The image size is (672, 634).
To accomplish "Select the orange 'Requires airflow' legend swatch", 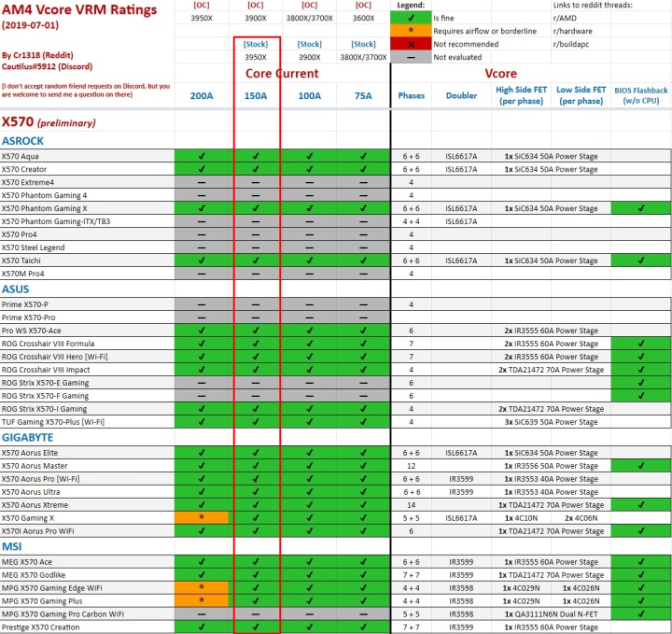I will (411, 31).
